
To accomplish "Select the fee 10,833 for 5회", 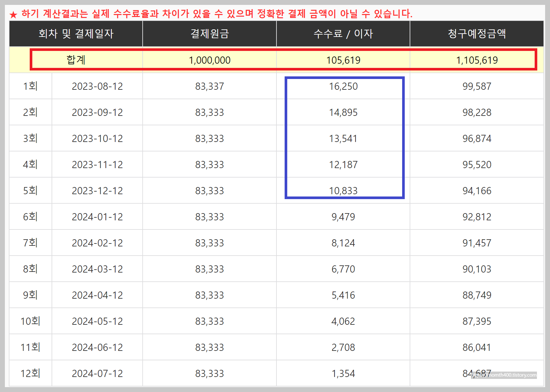I will click(343, 191).
